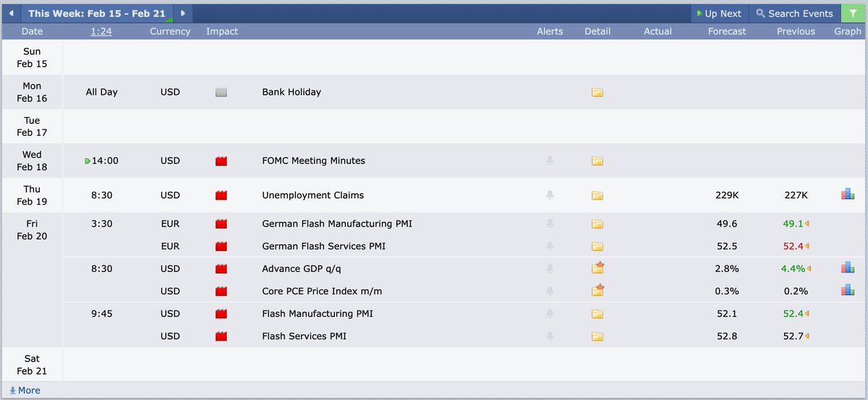The height and width of the screenshot is (400, 868).
Task: Expand More events link
Action: 25,391
